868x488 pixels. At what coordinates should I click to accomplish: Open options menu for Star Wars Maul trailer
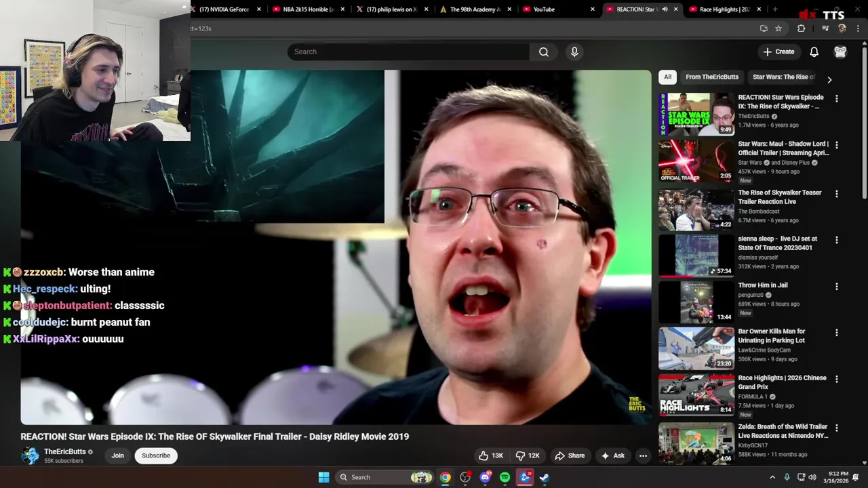(x=836, y=145)
